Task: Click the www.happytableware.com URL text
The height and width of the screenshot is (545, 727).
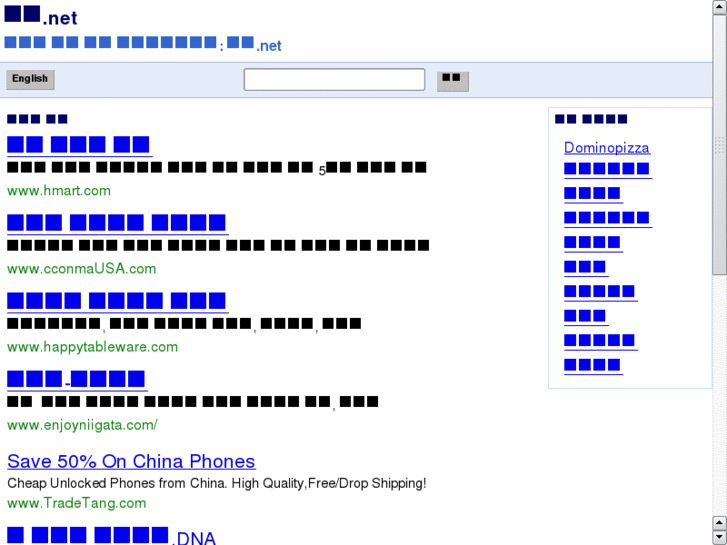Action: click(92, 347)
